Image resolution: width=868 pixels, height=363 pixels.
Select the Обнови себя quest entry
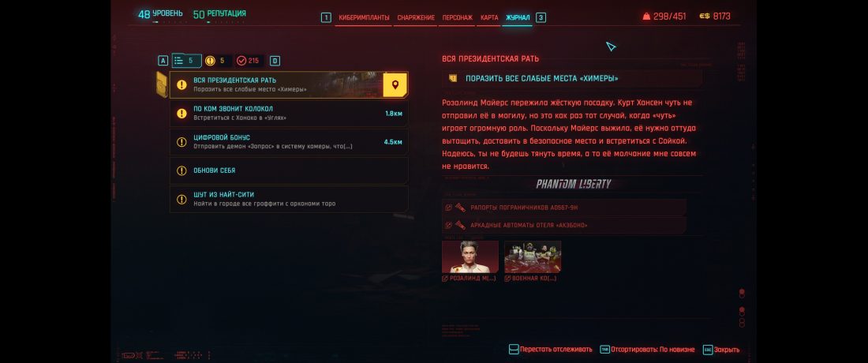point(289,170)
